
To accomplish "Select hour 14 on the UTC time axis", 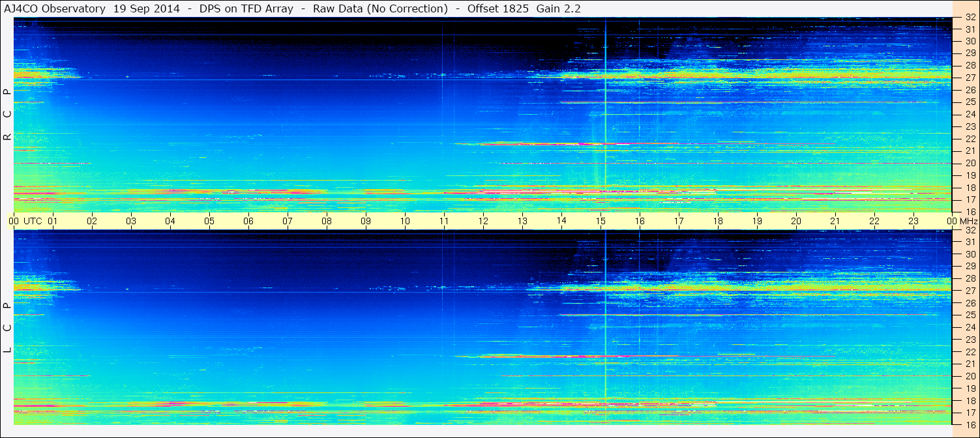I will [561, 221].
